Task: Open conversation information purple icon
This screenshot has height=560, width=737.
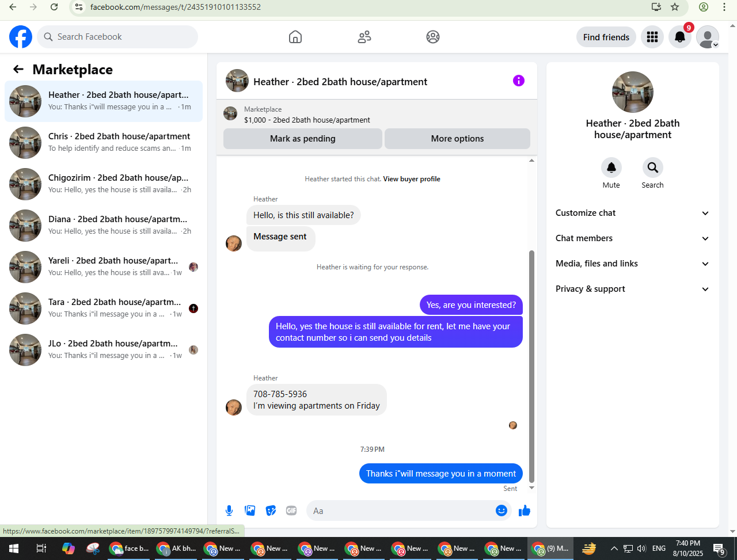Action: pyautogui.click(x=519, y=81)
